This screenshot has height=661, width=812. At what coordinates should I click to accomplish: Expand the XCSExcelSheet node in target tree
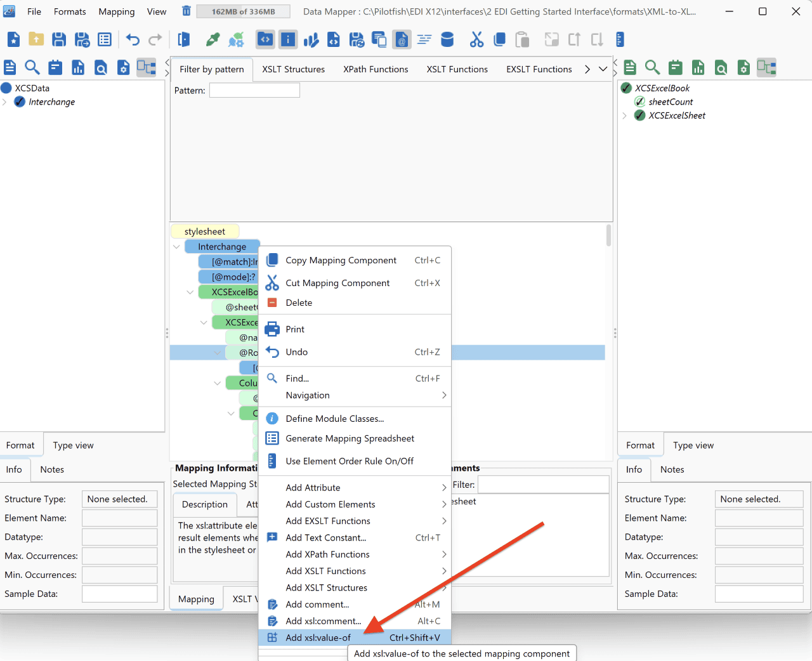625,115
